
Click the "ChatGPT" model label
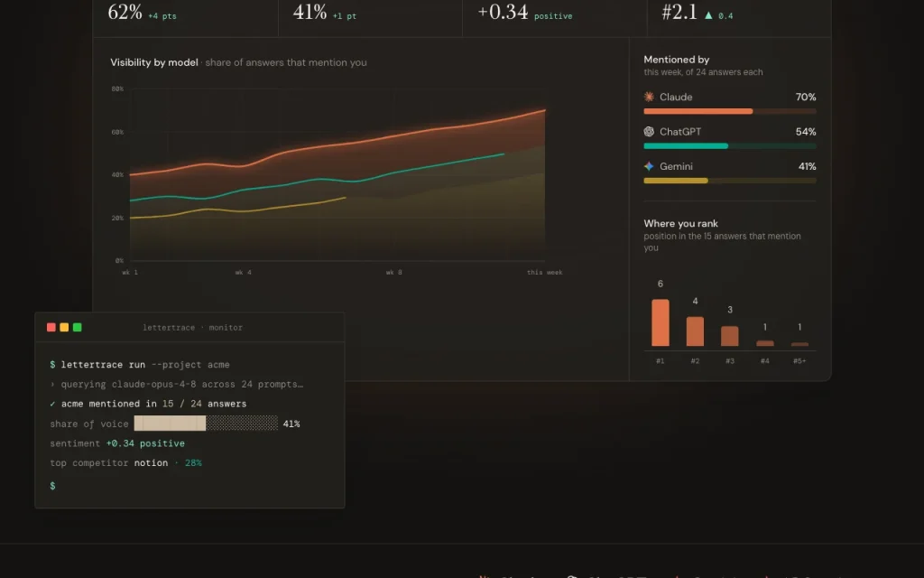680,132
